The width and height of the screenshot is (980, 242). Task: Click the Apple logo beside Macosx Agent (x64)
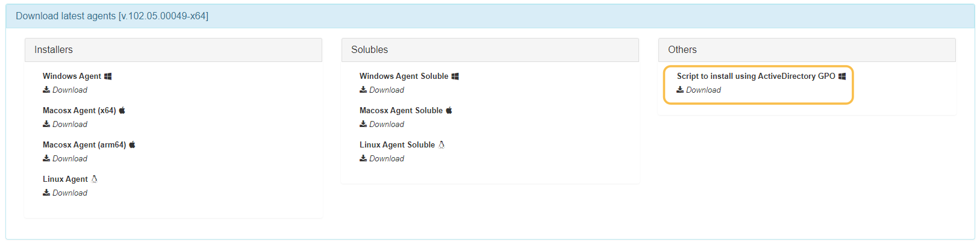122,110
